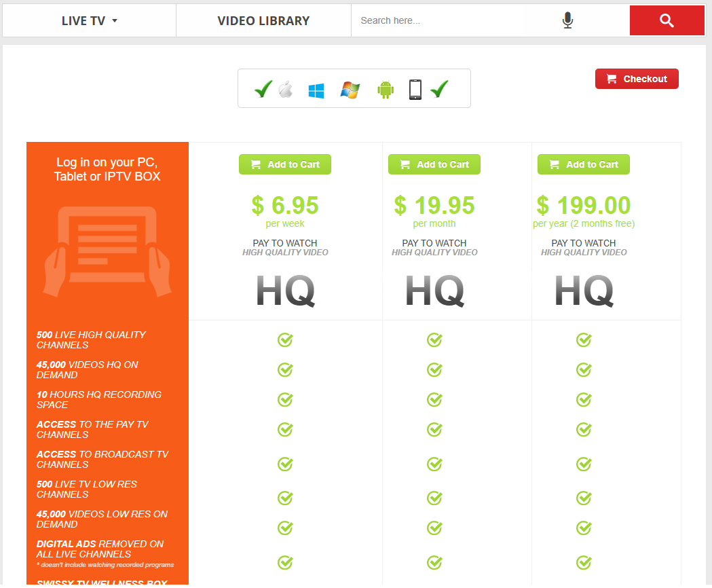
Task: Click monthly plan checkmark for 10 hours recording space
Action: 434,399
